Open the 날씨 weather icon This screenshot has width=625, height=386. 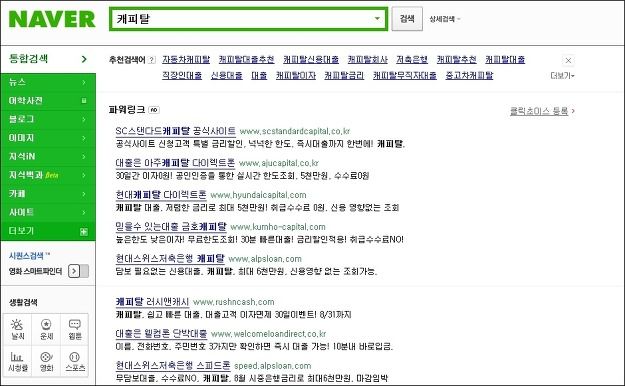coord(18,329)
